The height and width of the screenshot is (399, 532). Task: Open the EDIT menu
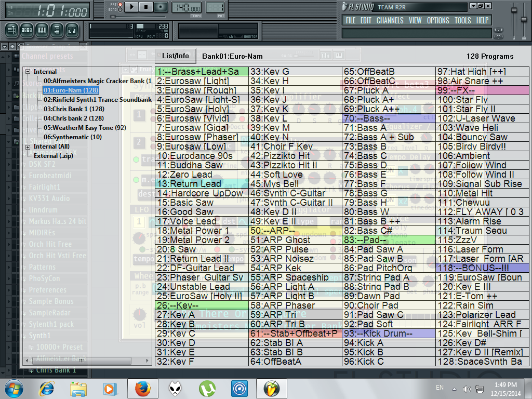click(x=366, y=20)
